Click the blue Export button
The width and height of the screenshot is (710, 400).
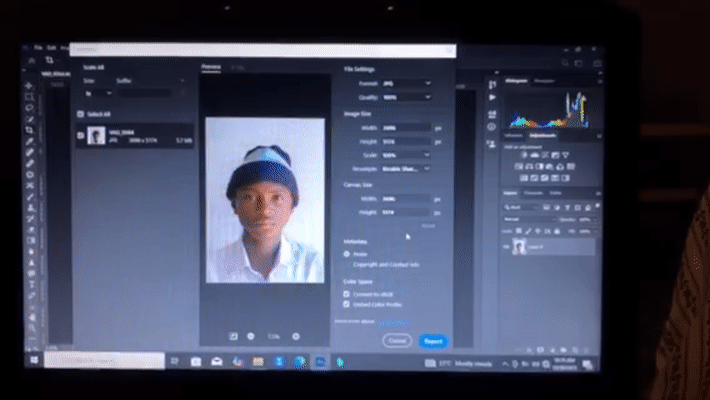coord(433,341)
